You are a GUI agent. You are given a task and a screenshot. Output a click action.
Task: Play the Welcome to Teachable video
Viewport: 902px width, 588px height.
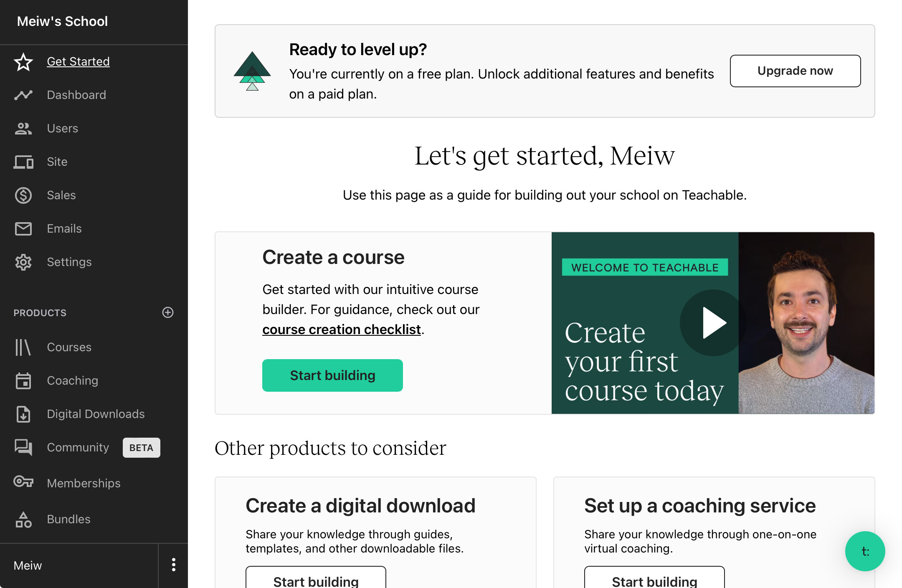point(711,323)
